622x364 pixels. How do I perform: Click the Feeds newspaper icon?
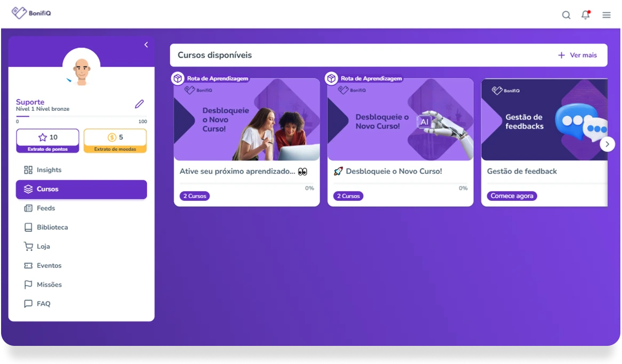[28, 208]
